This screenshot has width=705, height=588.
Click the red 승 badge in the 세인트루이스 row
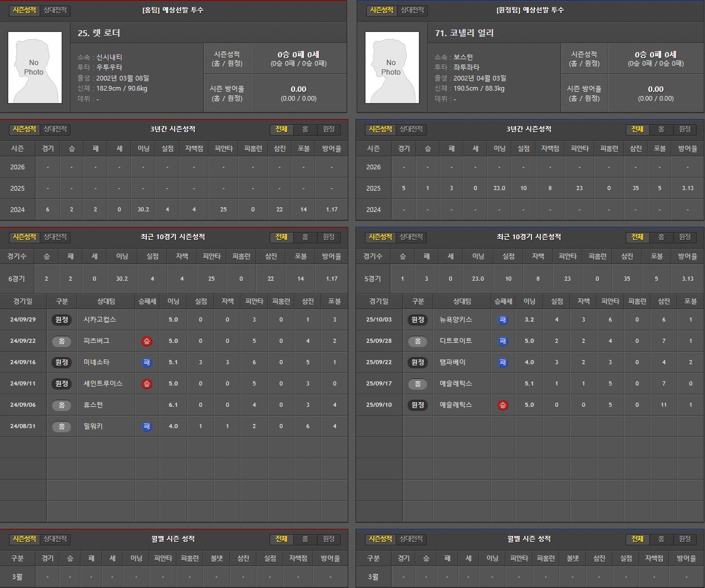pyautogui.click(x=146, y=384)
